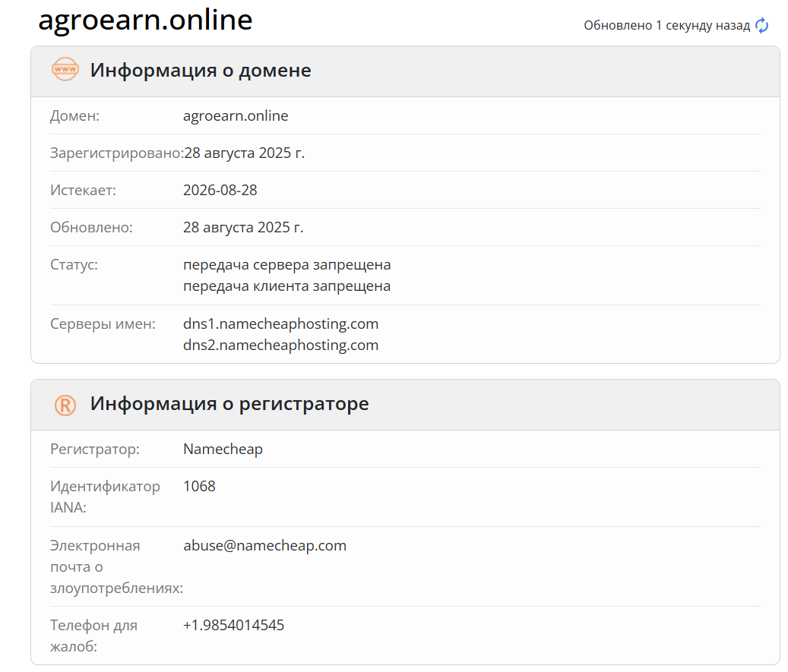Click the 'Телефон для жалоб:' label

pos(93,636)
